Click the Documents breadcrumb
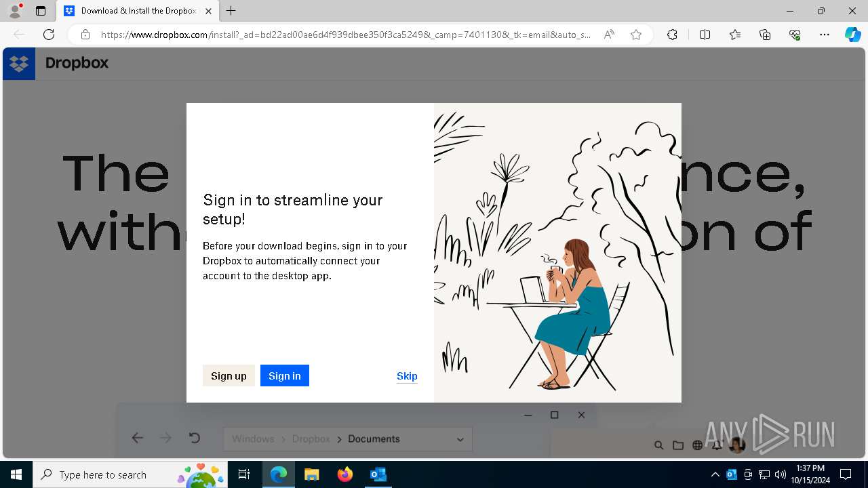This screenshot has height=488, width=868. coord(374,439)
